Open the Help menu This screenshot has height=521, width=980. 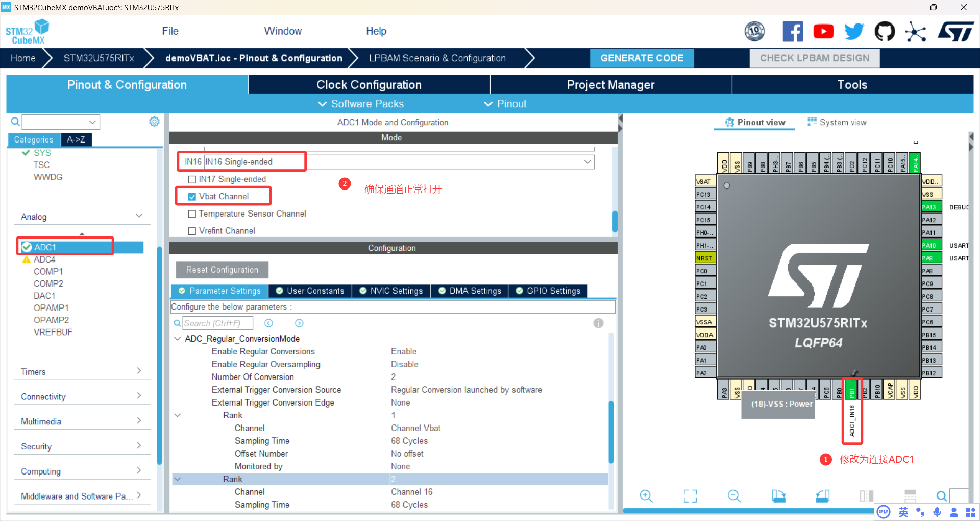click(376, 31)
